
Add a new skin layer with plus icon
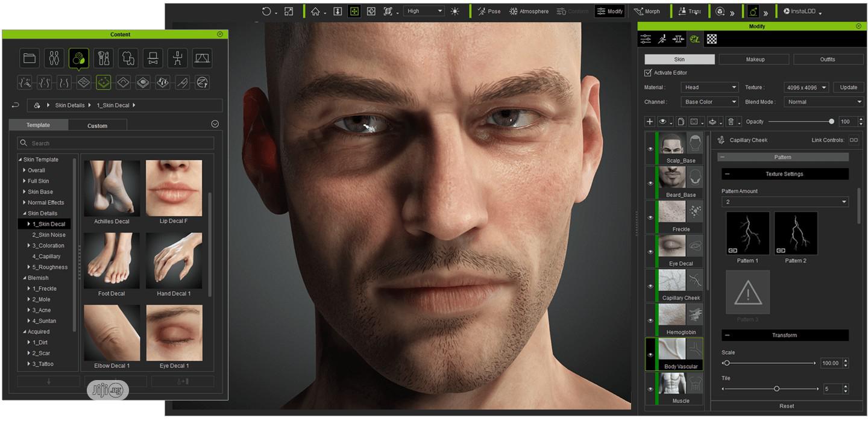(x=649, y=122)
